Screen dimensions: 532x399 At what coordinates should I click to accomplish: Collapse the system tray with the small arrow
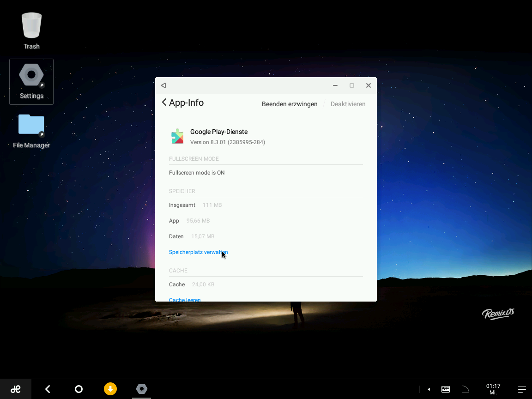428,389
